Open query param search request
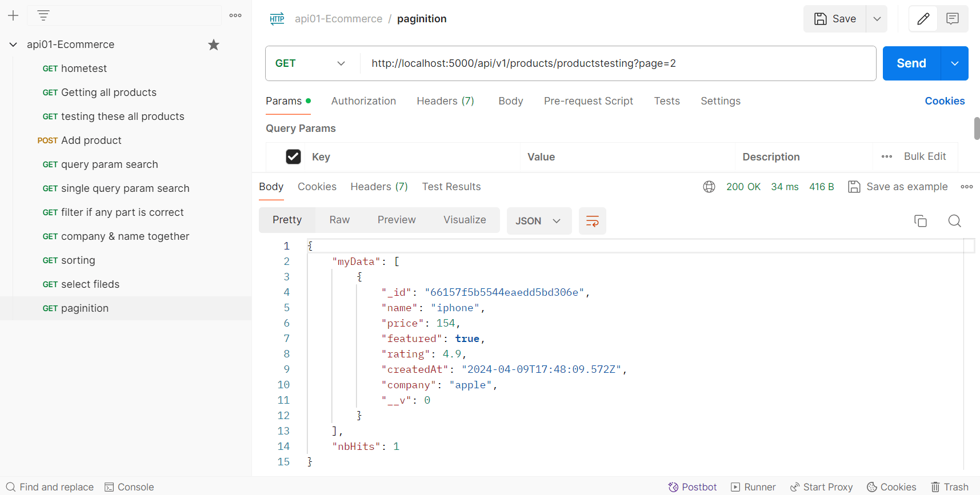This screenshot has height=495, width=980. coord(126,164)
